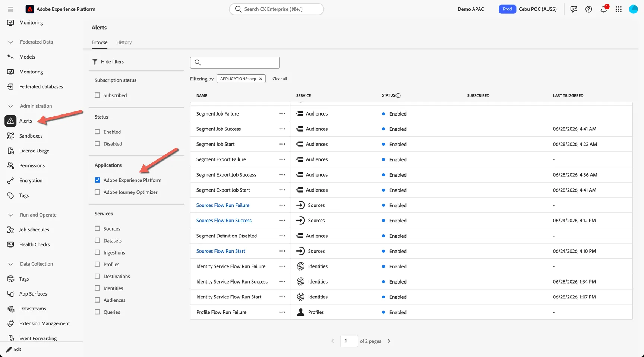
Task: Switch to the History tab
Action: 124,42
